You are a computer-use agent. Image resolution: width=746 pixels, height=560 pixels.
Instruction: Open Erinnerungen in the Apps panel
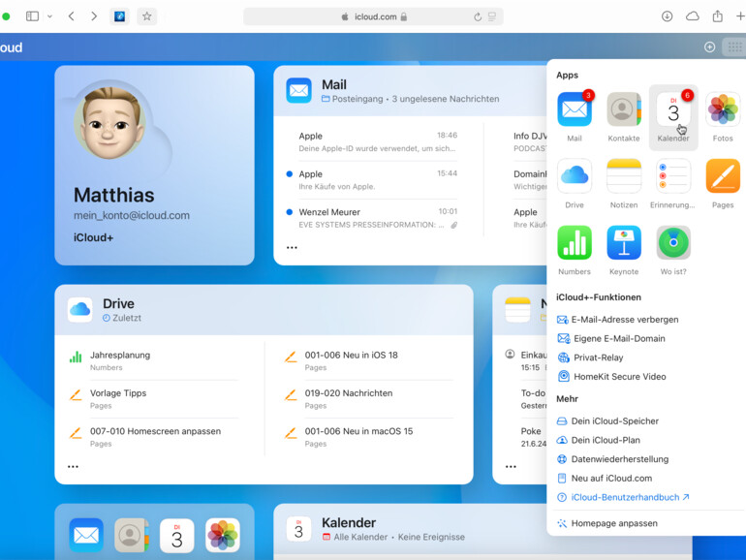(x=673, y=176)
